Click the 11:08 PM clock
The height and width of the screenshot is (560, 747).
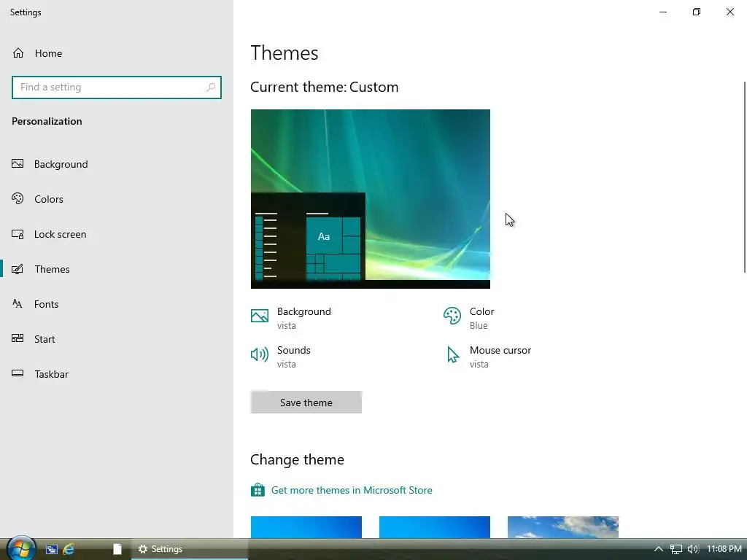point(724,549)
